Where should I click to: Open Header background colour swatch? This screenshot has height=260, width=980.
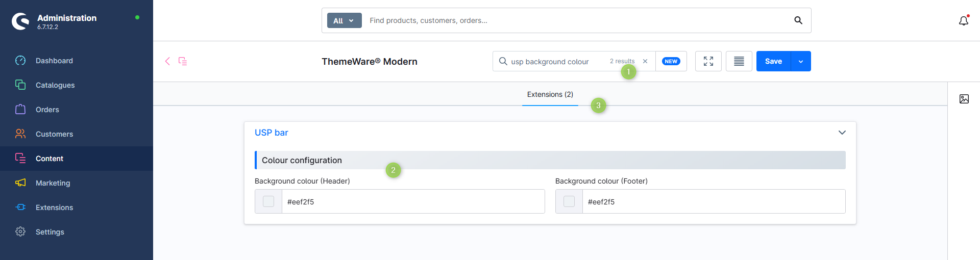click(268, 201)
